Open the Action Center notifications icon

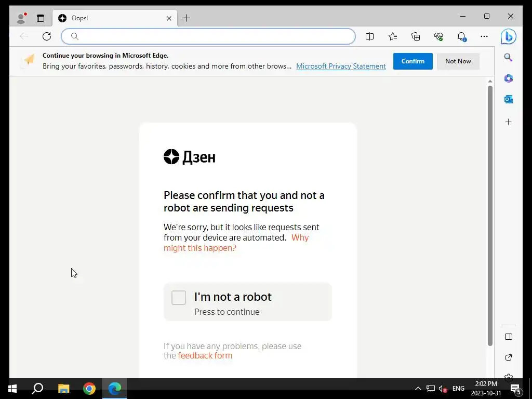click(x=515, y=389)
